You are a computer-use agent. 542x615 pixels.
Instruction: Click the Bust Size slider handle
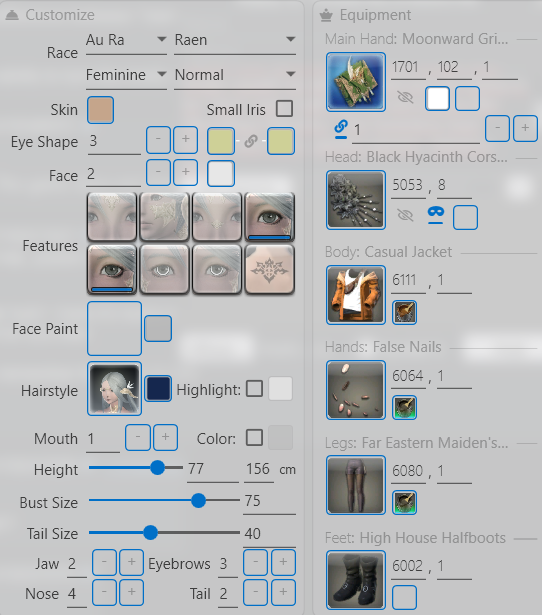(x=198, y=500)
